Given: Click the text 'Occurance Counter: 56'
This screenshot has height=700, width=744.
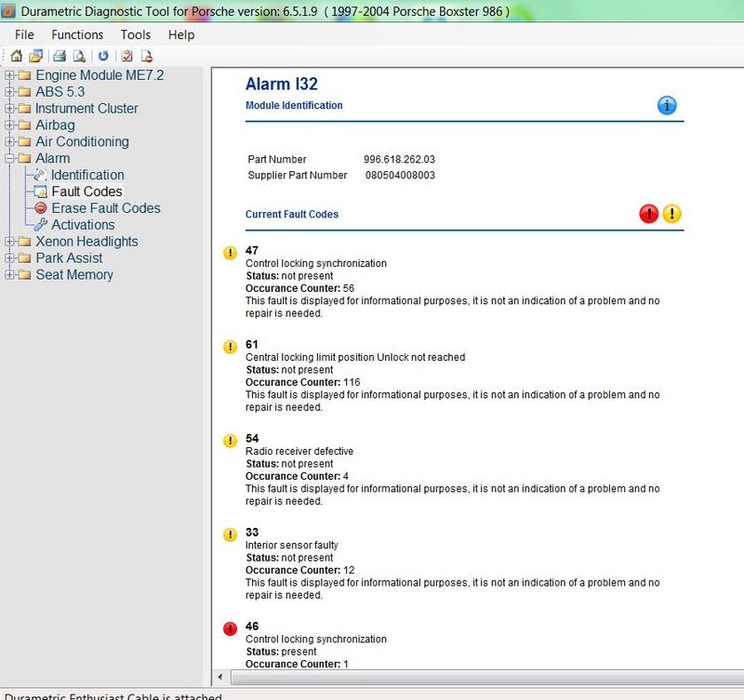Looking at the screenshot, I should (299, 288).
